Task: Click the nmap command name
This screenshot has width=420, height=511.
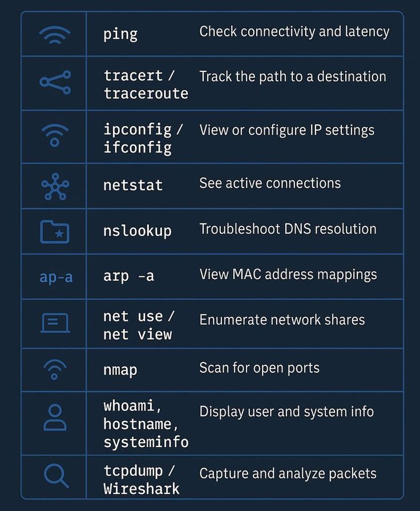Action: 120,369
